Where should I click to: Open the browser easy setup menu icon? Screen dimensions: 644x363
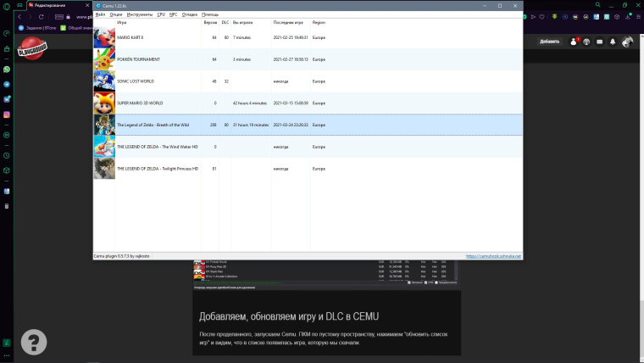coord(639,17)
